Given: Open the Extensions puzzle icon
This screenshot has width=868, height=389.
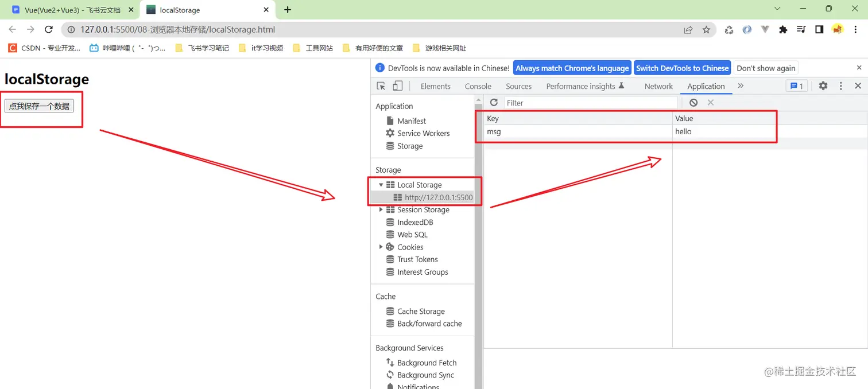Looking at the screenshot, I should (x=783, y=30).
